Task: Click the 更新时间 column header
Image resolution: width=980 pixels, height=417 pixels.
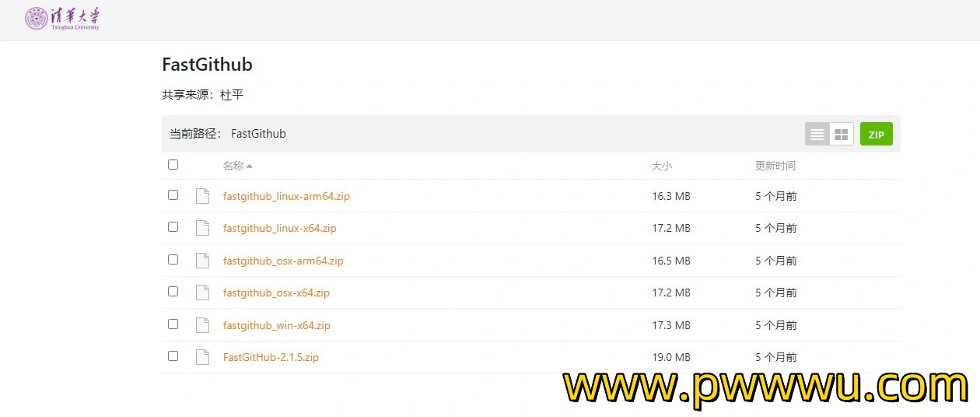Action: point(775,166)
